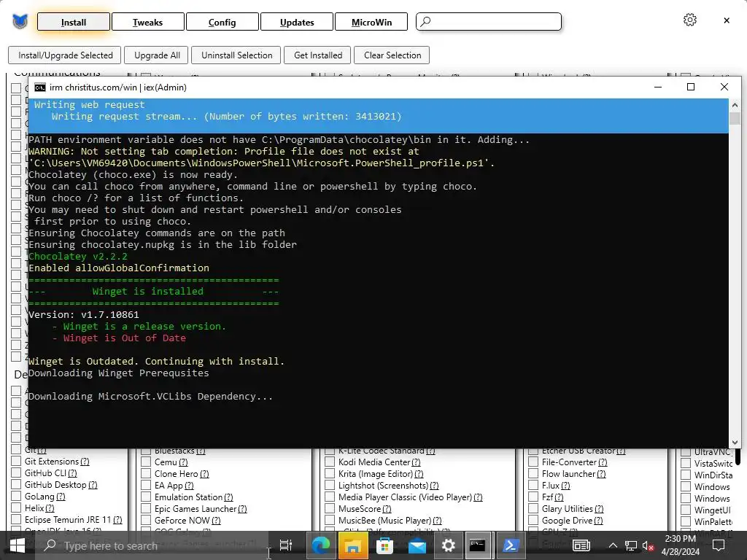Viewport: 747px width, 560px height.
Task: Open the Tweaks tab
Action: [147, 22]
